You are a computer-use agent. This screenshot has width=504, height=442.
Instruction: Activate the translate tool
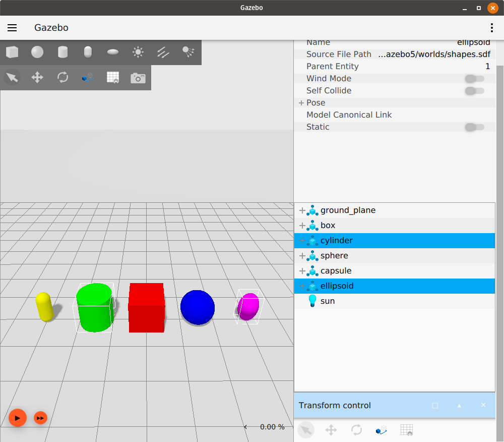click(37, 77)
